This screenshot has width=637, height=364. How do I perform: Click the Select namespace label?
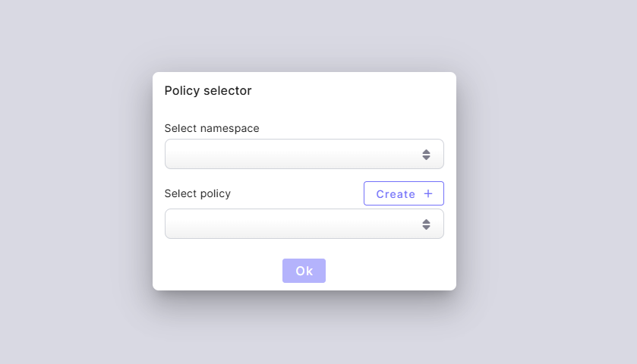pos(212,128)
